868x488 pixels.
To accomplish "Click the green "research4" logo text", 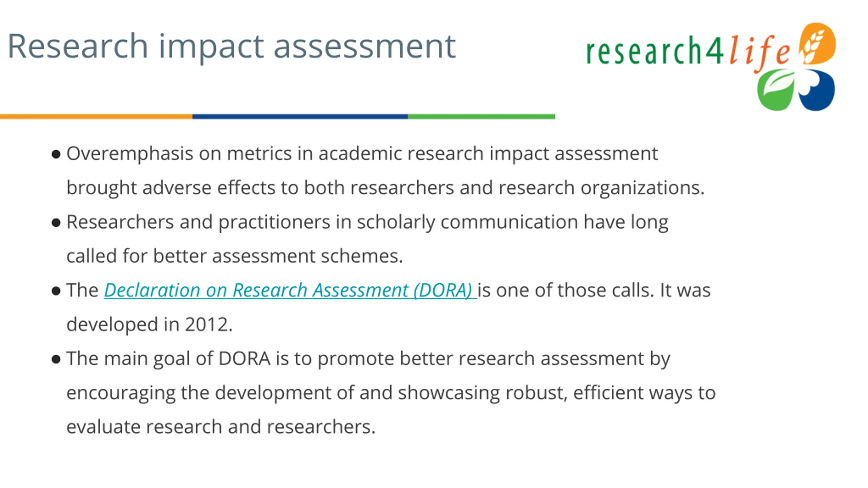I will click(x=655, y=50).
